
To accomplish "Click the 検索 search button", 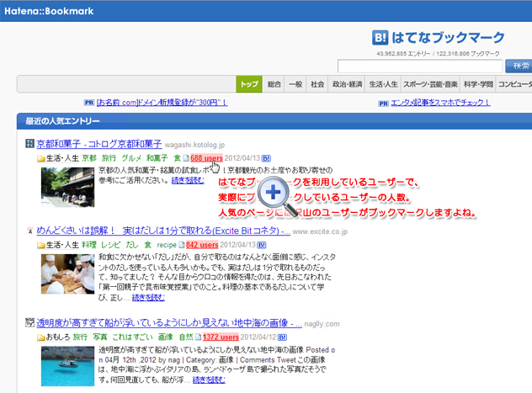I will pos(519,66).
